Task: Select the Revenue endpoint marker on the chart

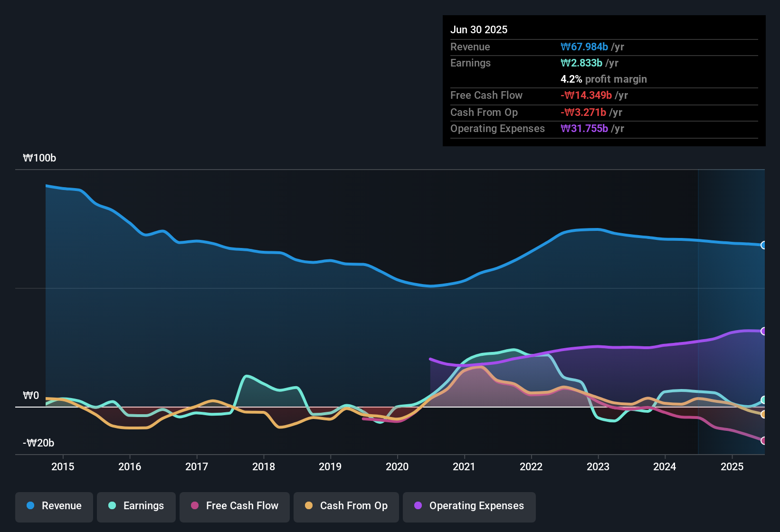Action: click(764, 245)
